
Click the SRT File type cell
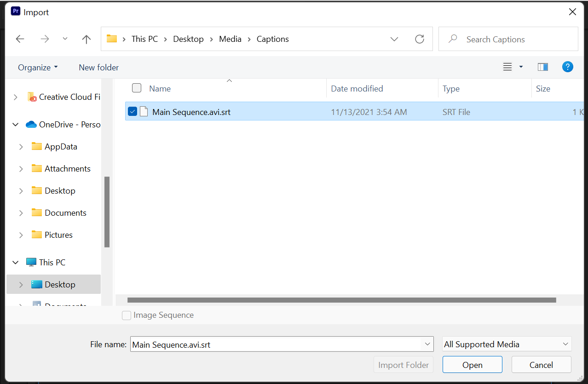[456, 112]
